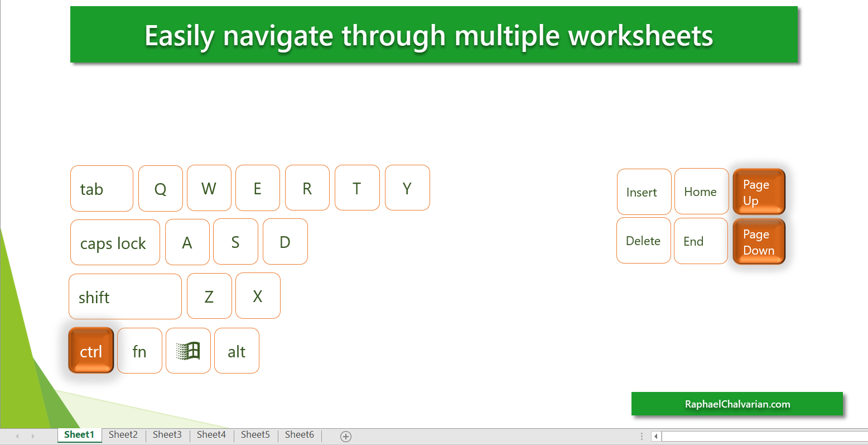
Task: Click the next sheet navigation arrow
Action: [33, 436]
